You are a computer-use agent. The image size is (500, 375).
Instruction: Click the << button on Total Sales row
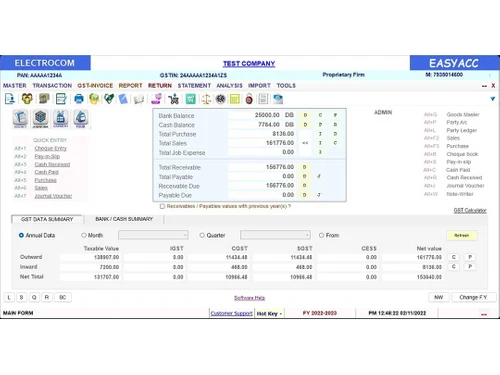tap(305, 143)
